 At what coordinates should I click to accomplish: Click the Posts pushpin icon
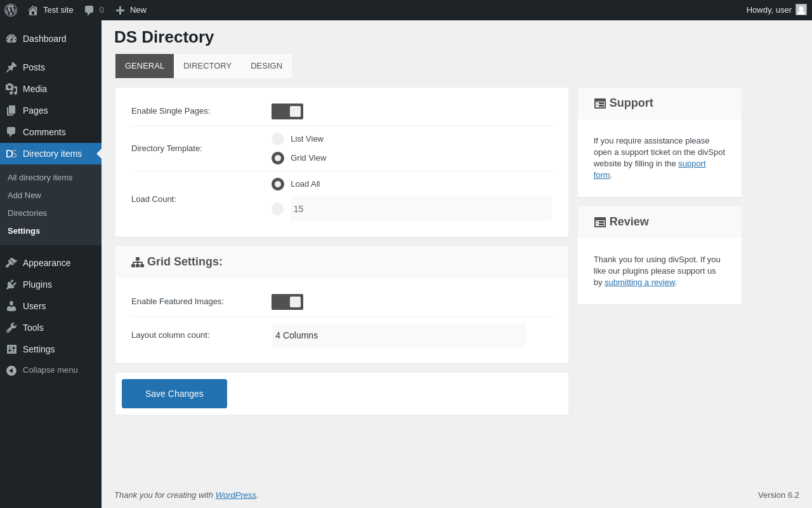pyautogui.click(x=11, y=67)
